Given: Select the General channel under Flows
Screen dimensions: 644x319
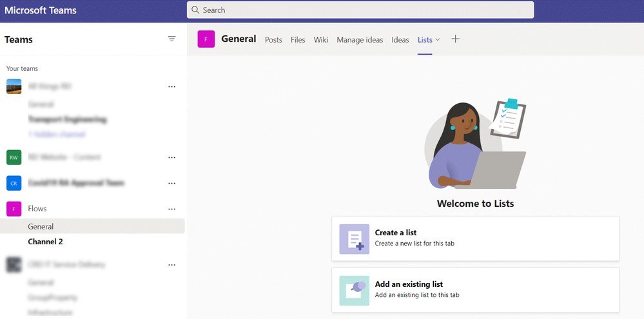Looking at the screenshot, I should 92,226.
